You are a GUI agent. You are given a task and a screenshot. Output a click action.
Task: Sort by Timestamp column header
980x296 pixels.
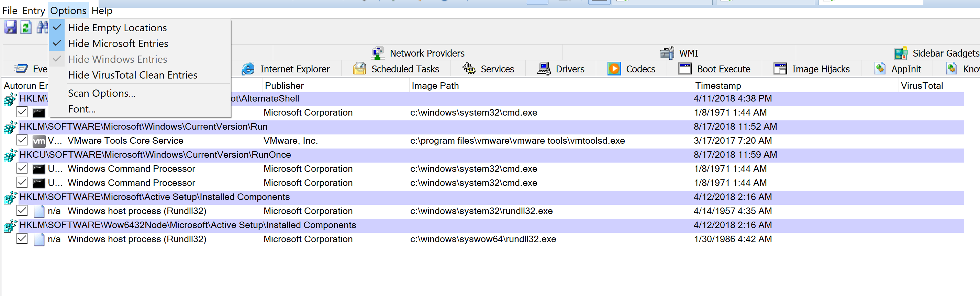pyautogui.click(x=717, y=85)
